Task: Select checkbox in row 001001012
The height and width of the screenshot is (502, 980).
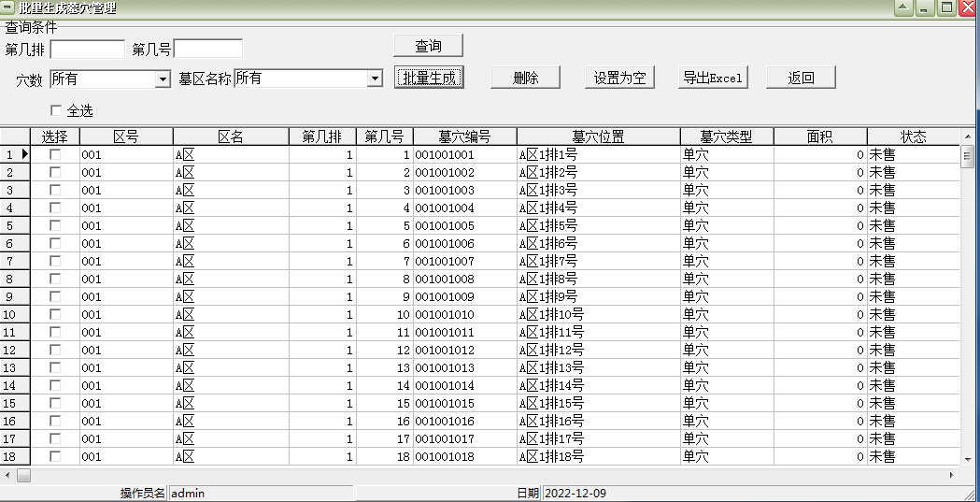Action: [x=56, y=350]
